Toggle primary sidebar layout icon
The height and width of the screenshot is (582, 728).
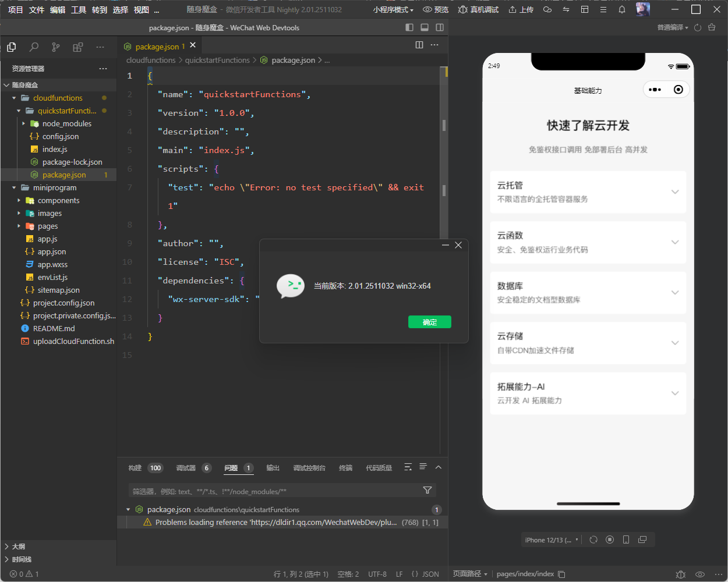coord(409,27)
